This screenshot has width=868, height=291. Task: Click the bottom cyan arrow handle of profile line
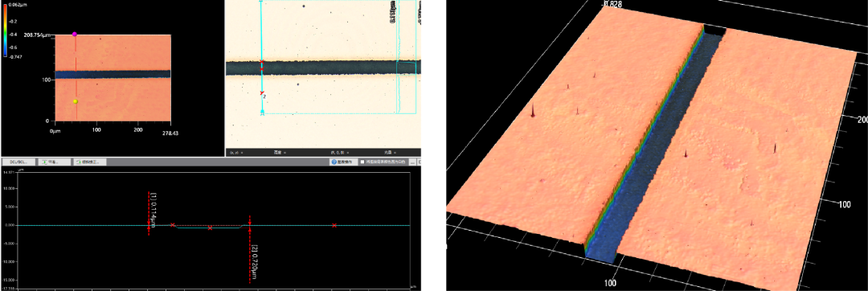(x=262, y=113)
